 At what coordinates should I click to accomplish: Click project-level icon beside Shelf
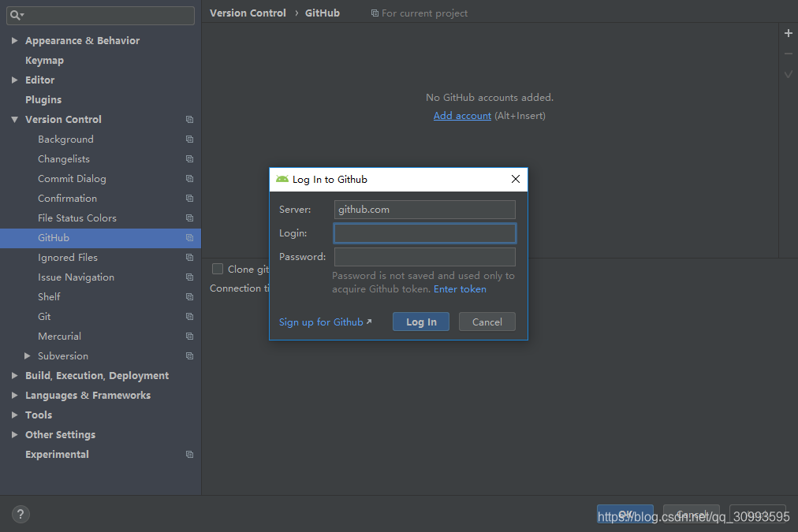pos(189,297)
